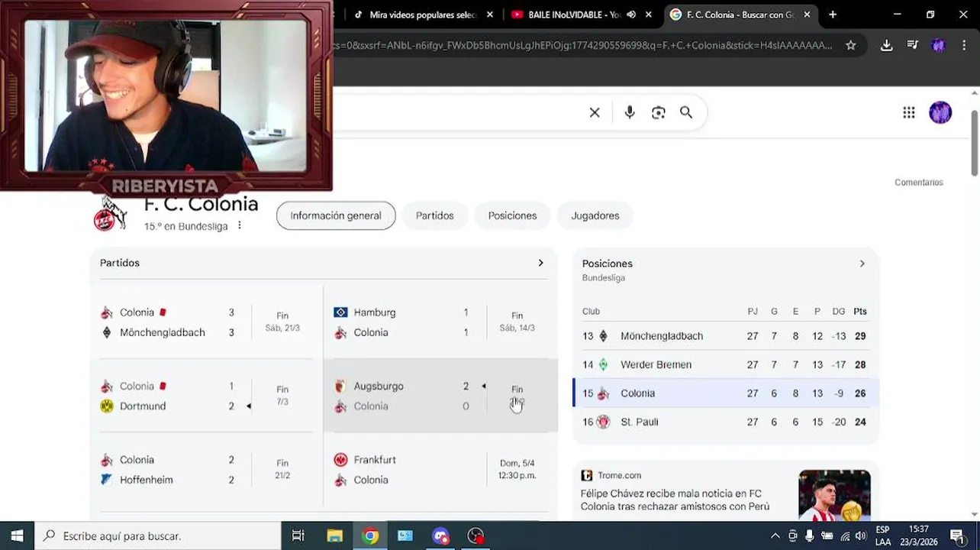Open a new browser tab
Screen dimensions: 980x550
(833, 15)
